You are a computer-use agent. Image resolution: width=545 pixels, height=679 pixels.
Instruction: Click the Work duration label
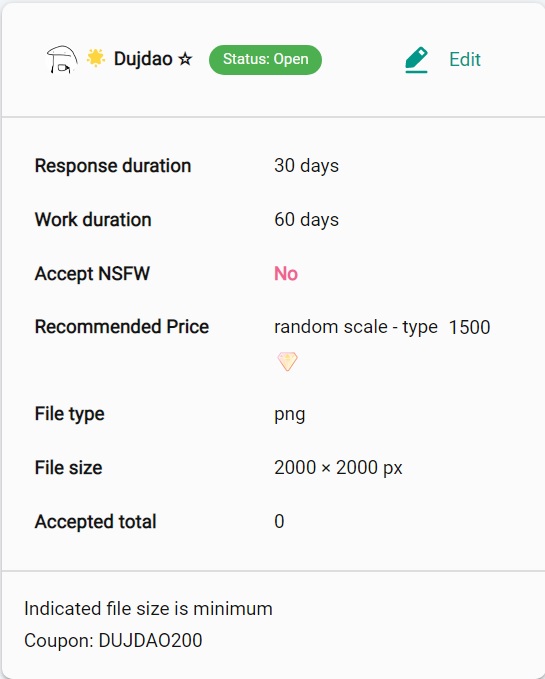[93, 220]
